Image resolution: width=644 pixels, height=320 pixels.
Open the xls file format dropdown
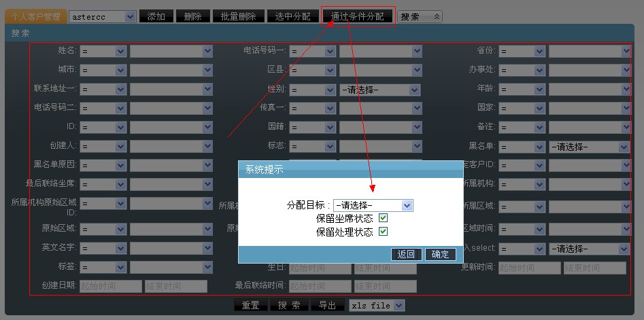376,306
